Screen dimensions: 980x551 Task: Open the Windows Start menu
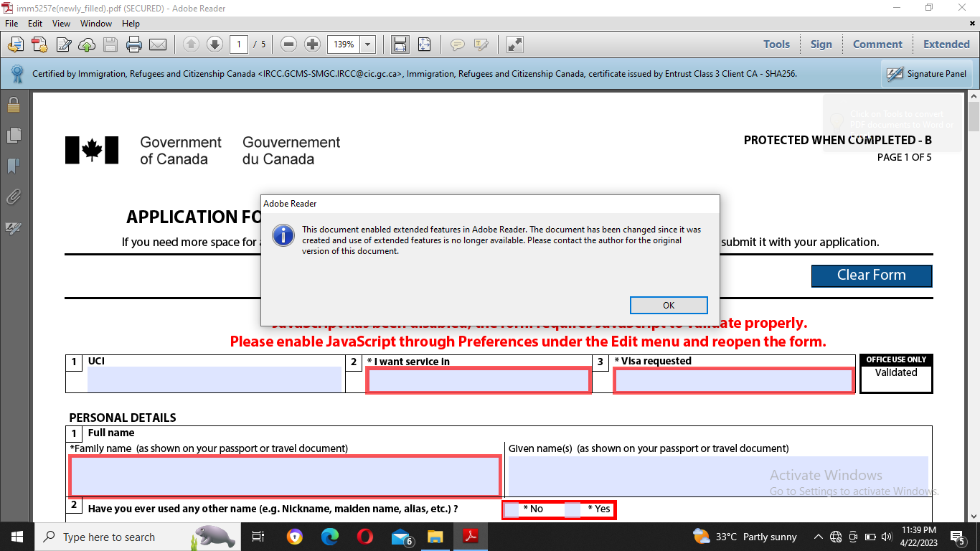(17, 537)
